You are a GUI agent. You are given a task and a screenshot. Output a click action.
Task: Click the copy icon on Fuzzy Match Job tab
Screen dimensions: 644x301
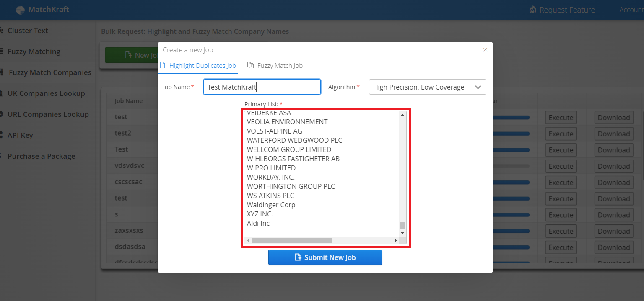point(250,65)
